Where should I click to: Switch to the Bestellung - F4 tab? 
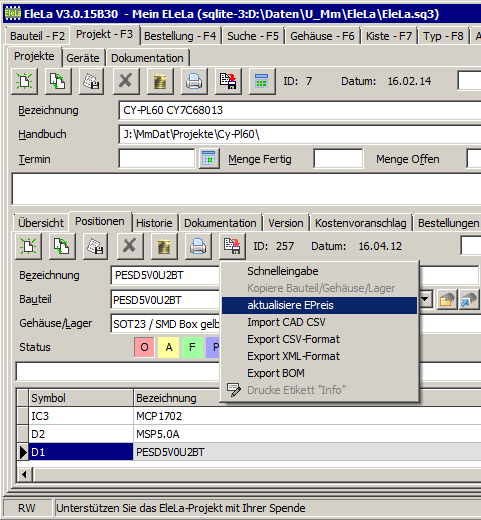click(180, 36)
